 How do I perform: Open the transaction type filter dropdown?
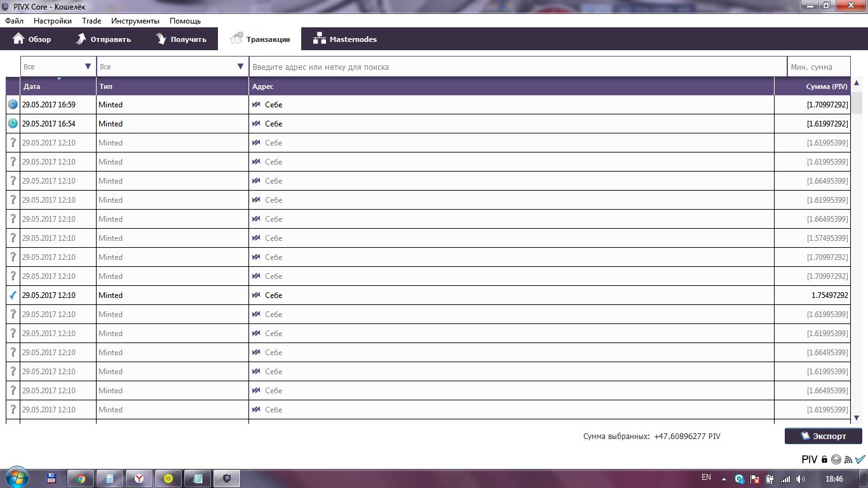(172, 67)
